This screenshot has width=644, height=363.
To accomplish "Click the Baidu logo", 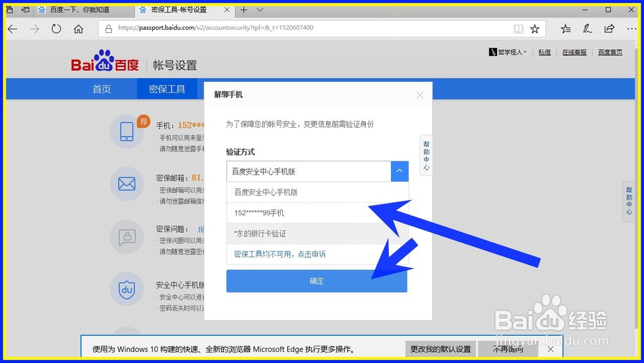I will pos(105,61).
